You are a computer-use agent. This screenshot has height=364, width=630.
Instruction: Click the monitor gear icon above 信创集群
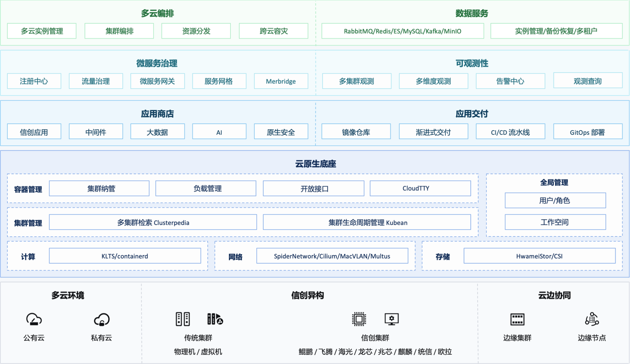click(392, 319)
